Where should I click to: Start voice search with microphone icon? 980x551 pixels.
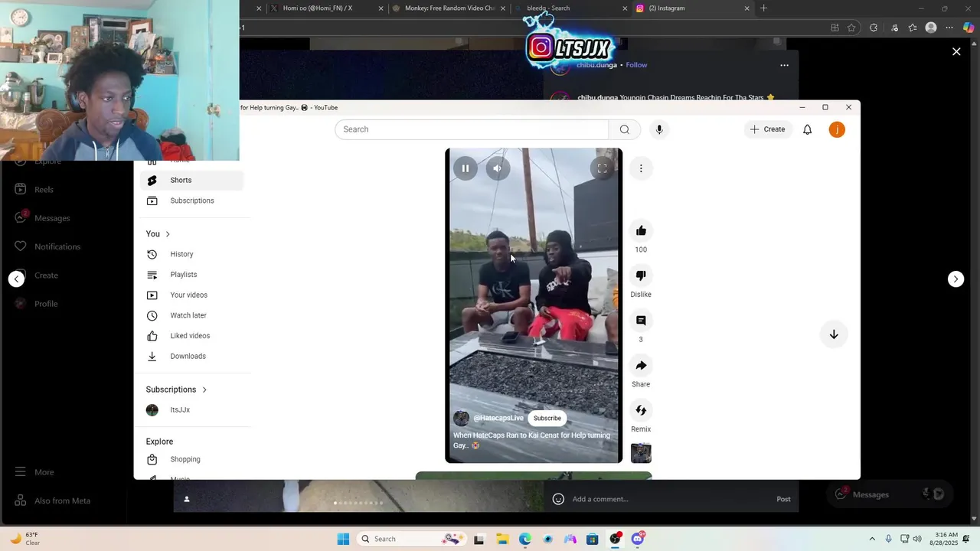tap(659, 129)
